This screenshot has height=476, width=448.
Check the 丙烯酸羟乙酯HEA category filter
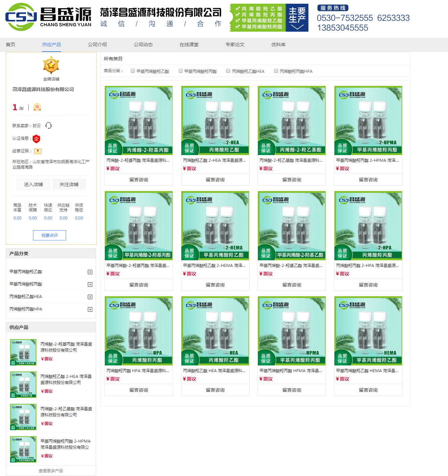point(228,71)
